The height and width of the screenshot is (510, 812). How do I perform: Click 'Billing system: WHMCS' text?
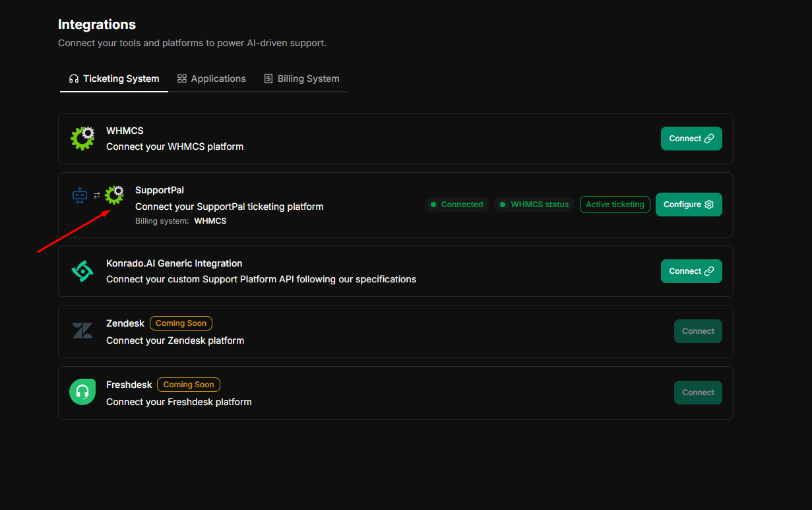181,221
